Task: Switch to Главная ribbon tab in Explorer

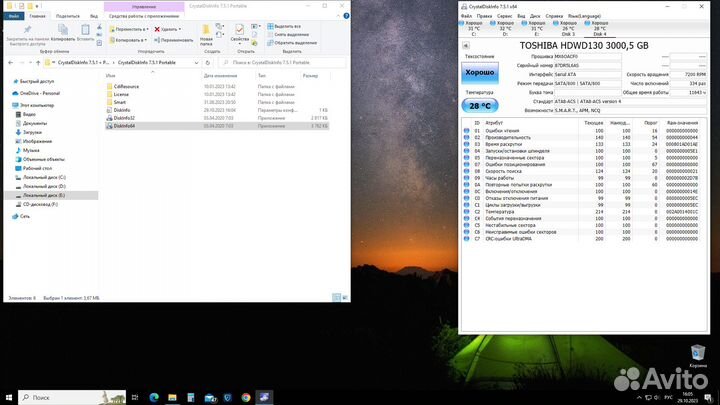Action: (x=37, y=16)
